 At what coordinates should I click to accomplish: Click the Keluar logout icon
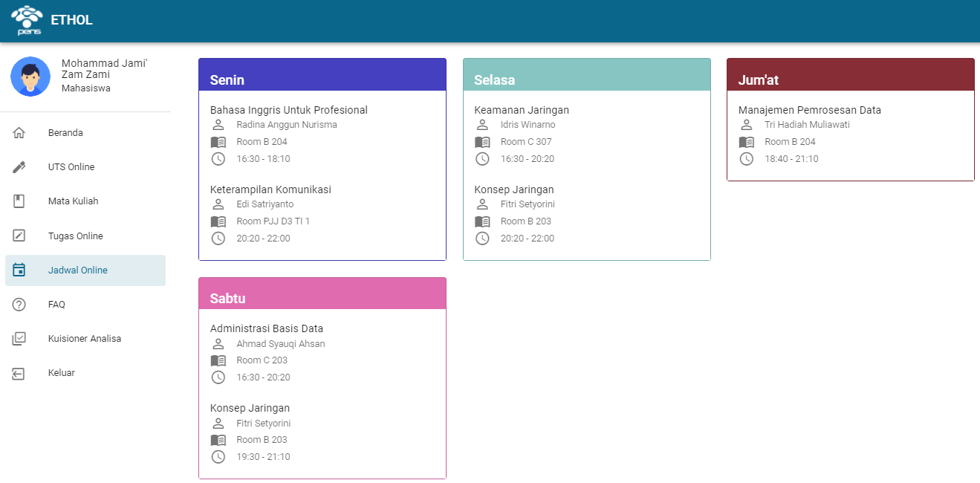click(19, 373)
